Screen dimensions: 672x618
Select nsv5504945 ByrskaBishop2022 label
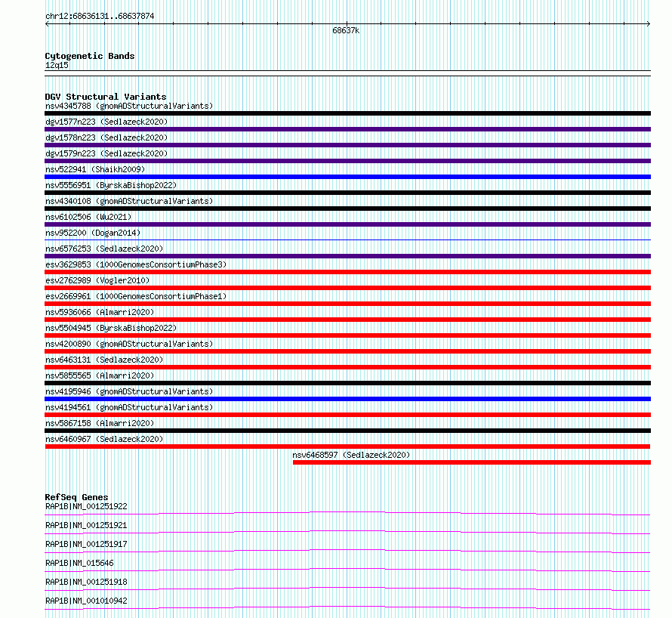(111, 328)
